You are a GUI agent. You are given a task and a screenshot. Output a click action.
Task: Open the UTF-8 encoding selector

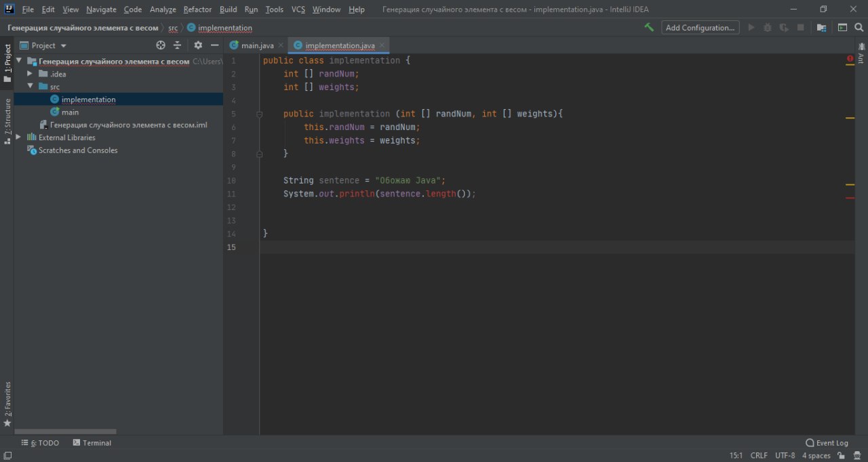(785, 456)
